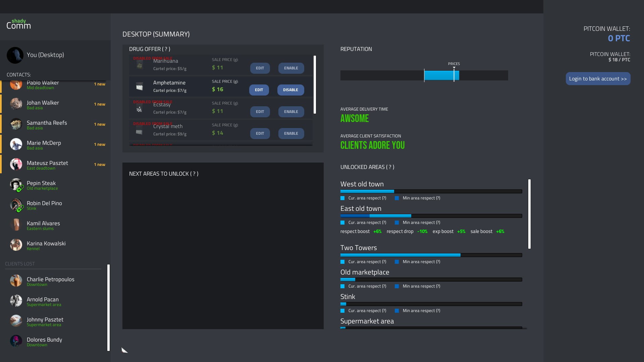Open Unlocked Areas help question mark
Viewport: 644px width, 362px height.
click(x=390, y=167)
